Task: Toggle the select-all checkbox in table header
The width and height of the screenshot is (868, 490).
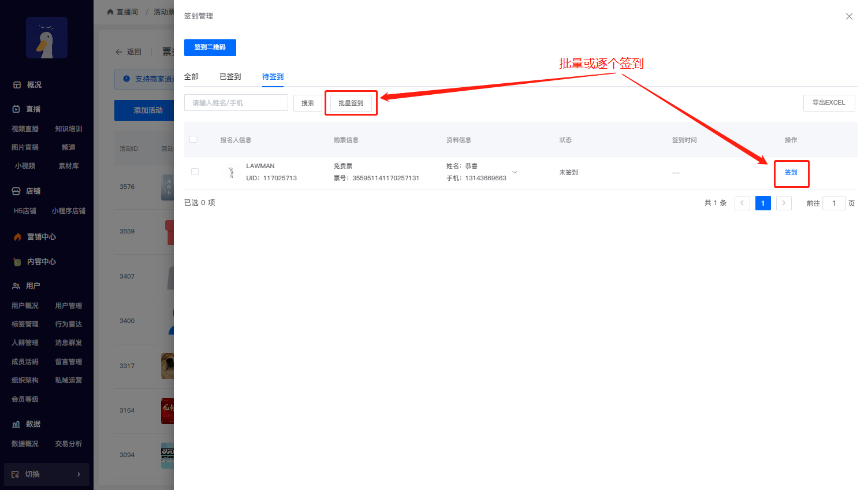Action: [193, 139]
